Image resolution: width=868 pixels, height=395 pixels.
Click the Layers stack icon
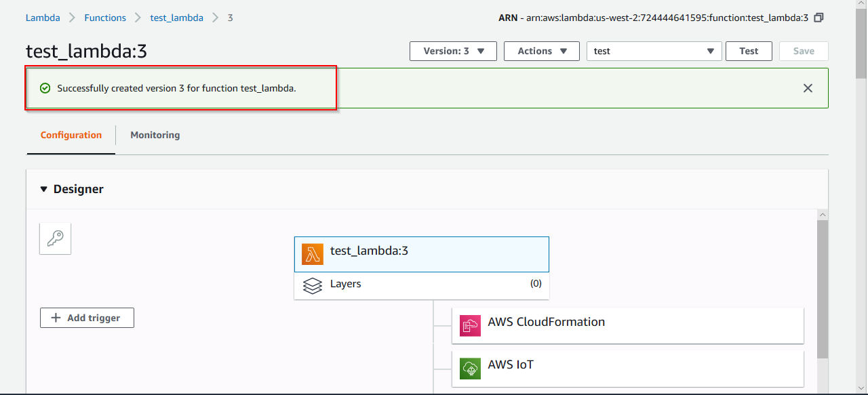(x=313, y=285)
